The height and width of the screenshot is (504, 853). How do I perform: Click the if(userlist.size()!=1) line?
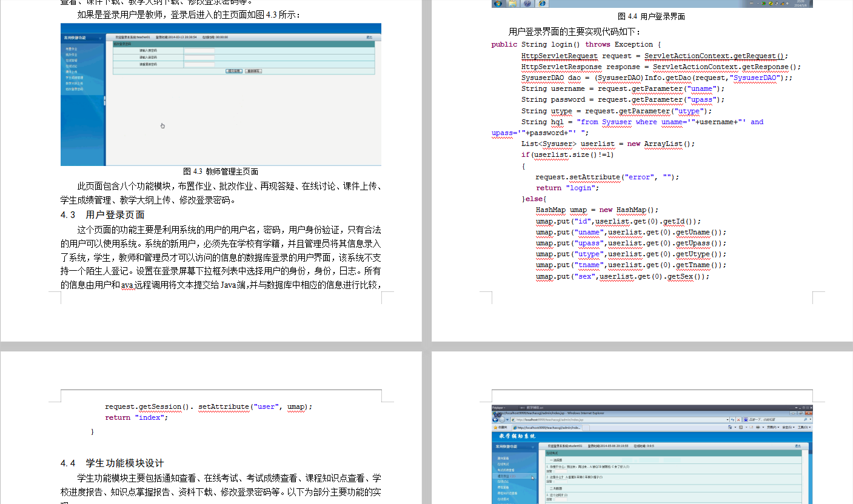567,154
